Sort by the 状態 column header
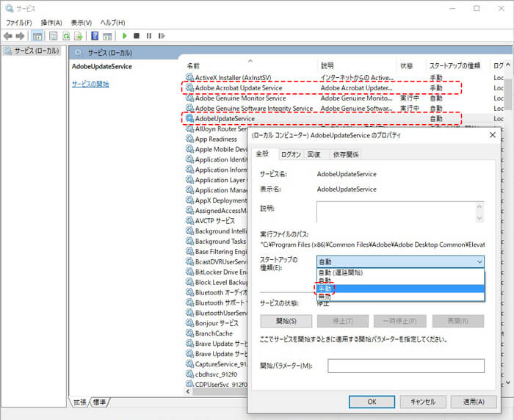Image resolution: width=514 pixels, height=420 pixels. (x=411, y=66)
